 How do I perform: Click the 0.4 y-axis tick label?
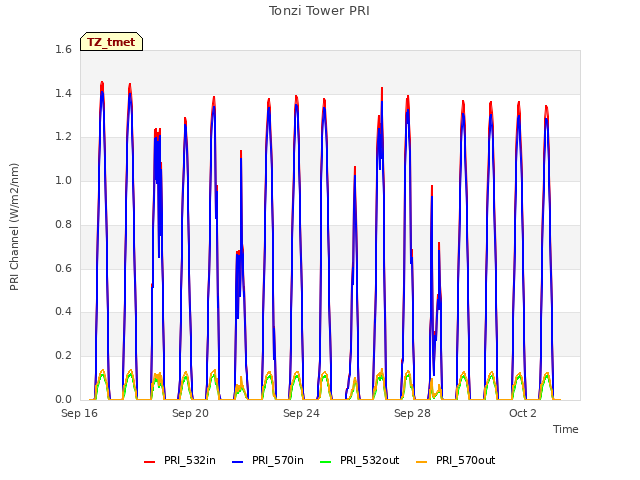click(x=63, y=311)
